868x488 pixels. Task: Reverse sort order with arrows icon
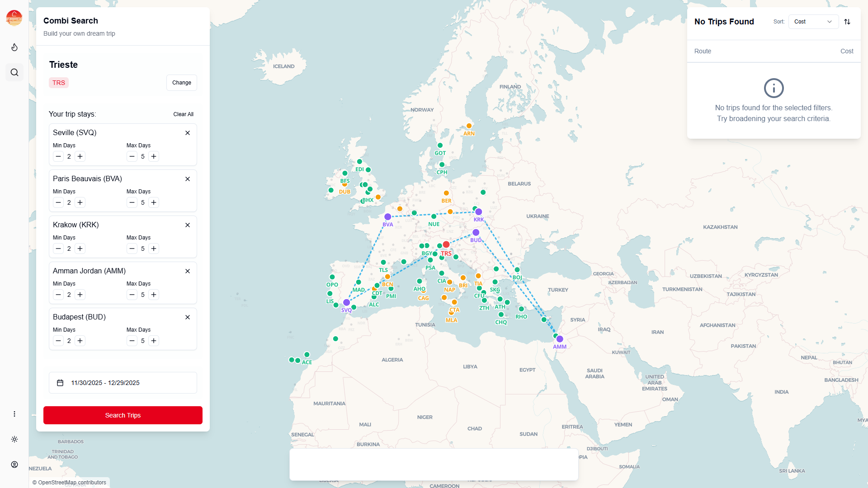pos(847,22)
